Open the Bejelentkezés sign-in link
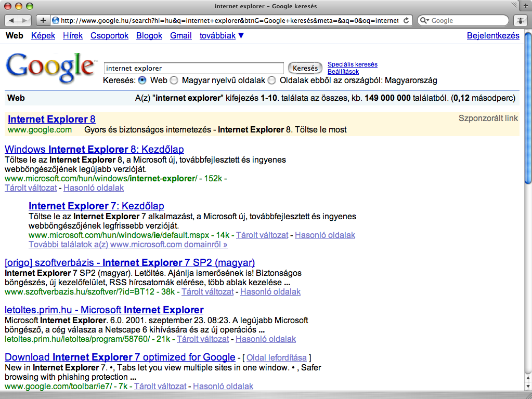The image size is (532, 399). (493, 36)
